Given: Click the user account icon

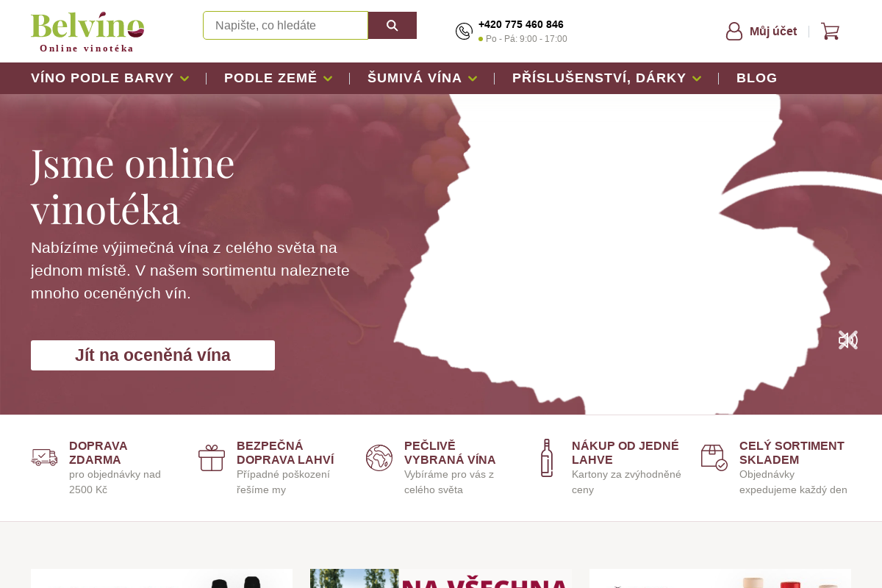Looking at the screenshot, I should click(734, 31).
